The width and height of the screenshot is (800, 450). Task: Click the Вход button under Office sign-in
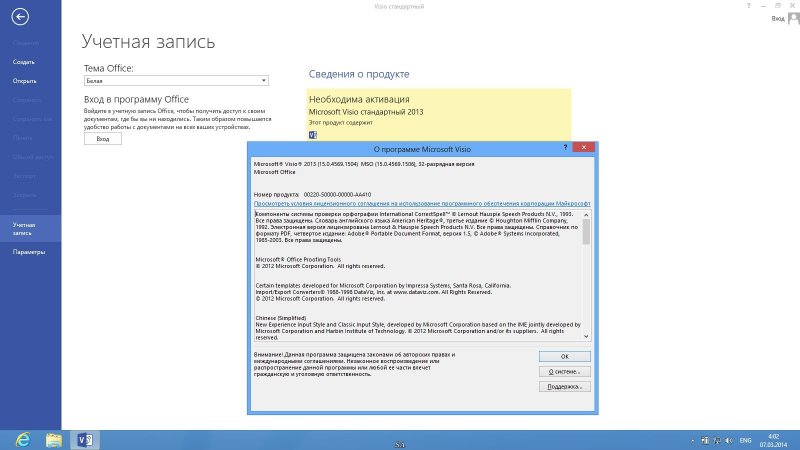tap(103, 139)
